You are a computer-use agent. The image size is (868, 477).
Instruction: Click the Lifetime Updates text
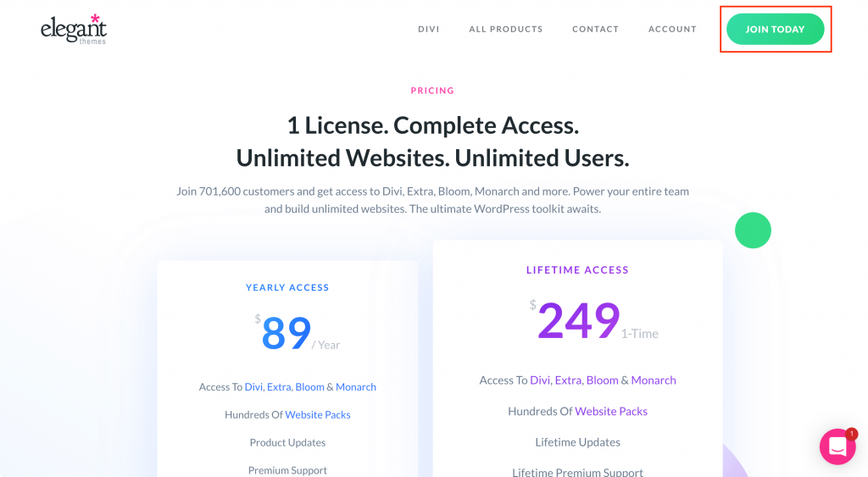[x=577, y=442]
